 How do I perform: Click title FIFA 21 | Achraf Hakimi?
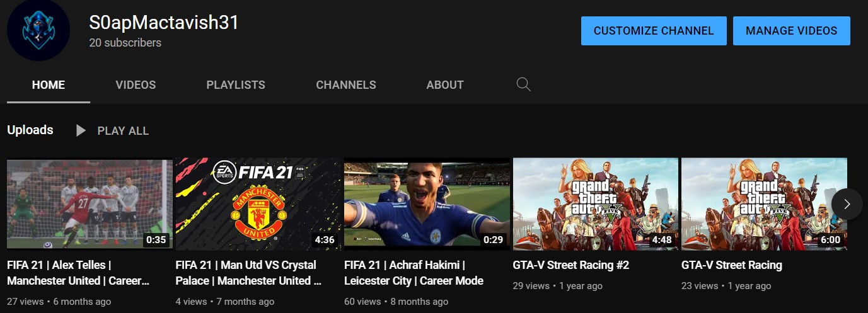click(414, 273)
